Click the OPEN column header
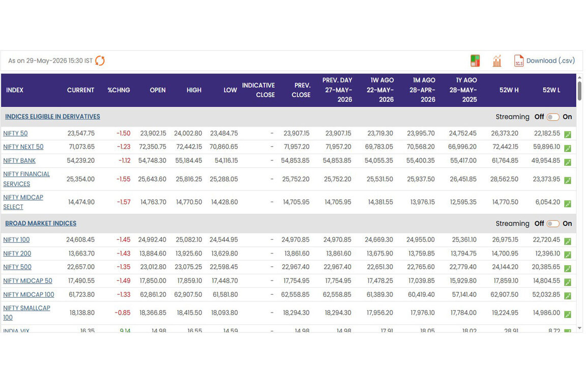 point(158,90)
